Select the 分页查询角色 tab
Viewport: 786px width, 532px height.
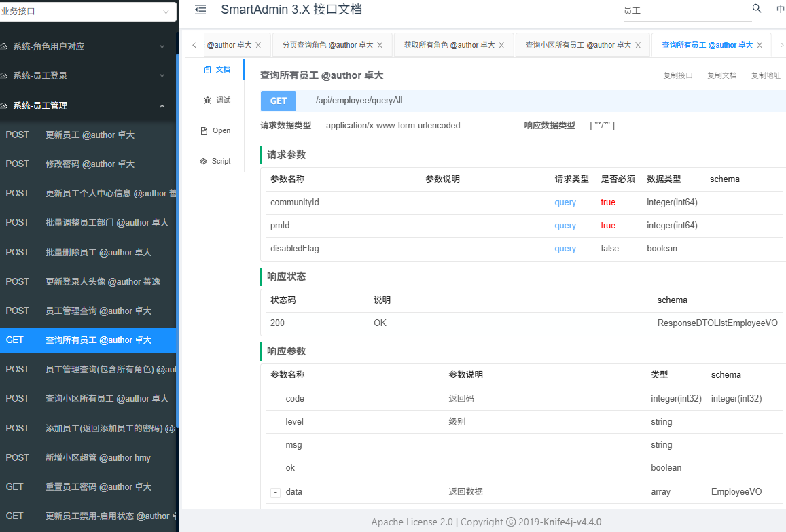[328, 45]
